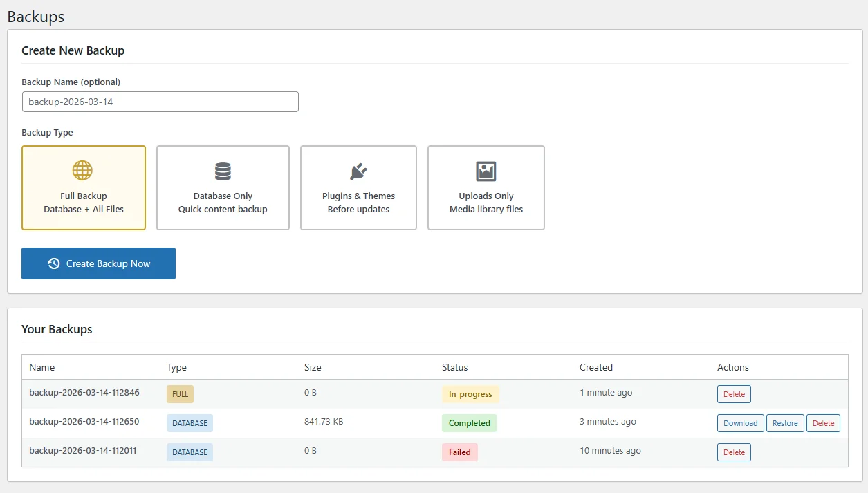The width and height of the screenshot is (868, 493).
Task: Click the In_progress status badge
Action: tap(470, 394)
